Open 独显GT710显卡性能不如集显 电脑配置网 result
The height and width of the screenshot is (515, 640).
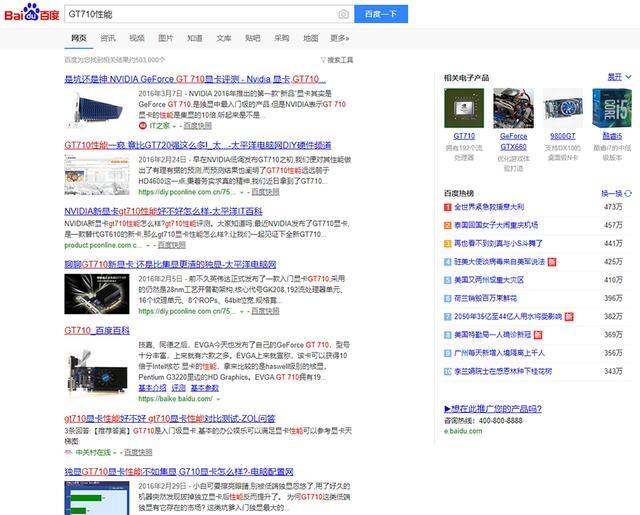(179, 472)
